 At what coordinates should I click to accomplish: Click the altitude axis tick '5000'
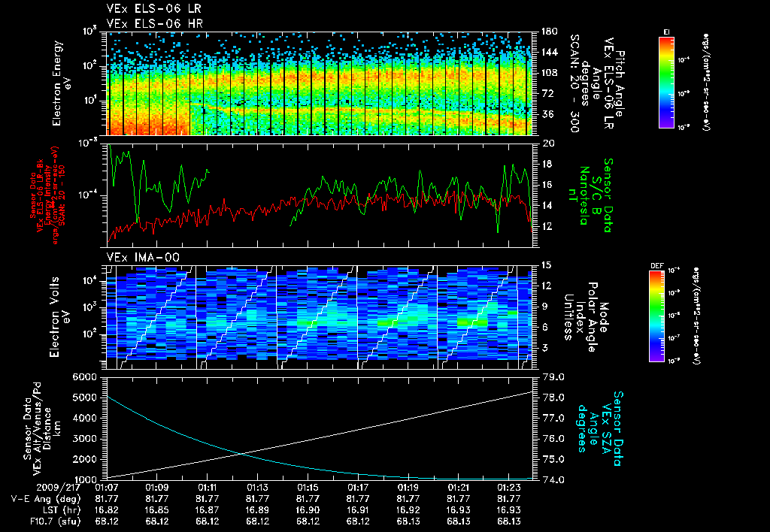pyautogui.click(x=84, y=398)
